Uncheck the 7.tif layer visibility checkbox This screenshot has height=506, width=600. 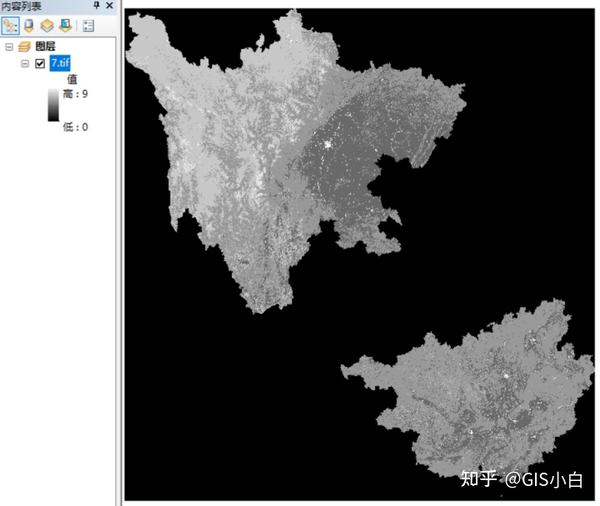[40, 63]
